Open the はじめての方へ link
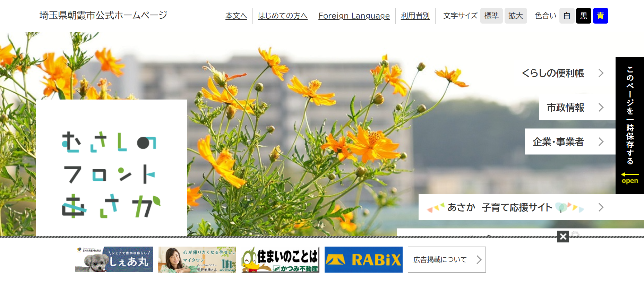This screenshot has height=283, width=644. coord(283,16)
